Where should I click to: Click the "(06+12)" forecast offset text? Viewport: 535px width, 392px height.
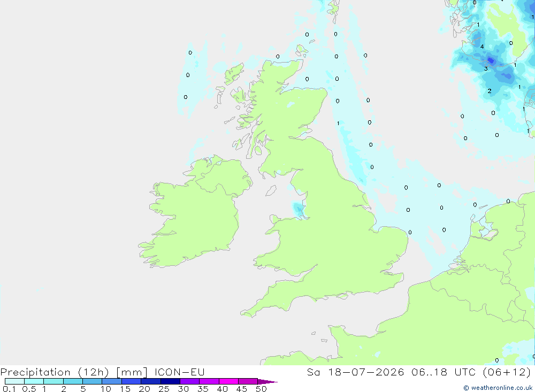[507, 372]
